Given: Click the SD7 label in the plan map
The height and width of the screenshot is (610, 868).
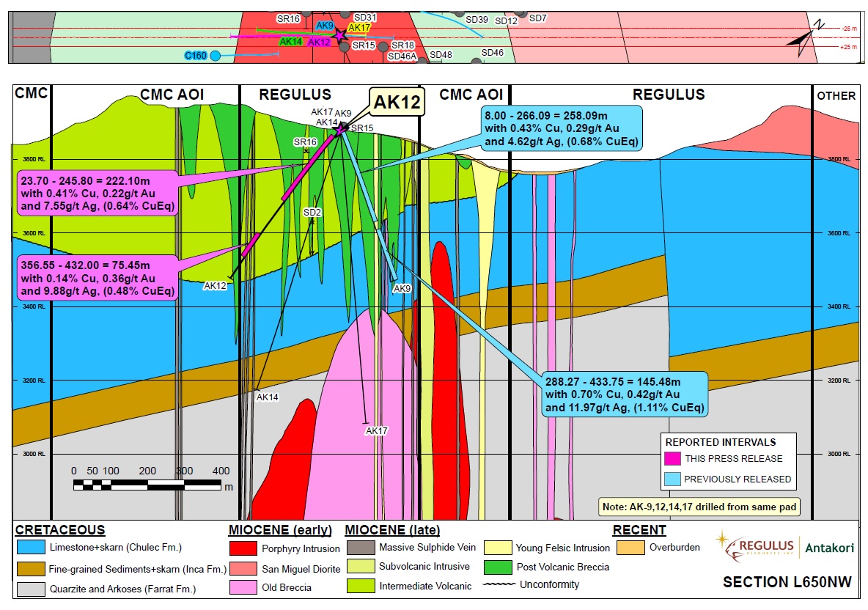Looking at the screenshot, I should 537,18.
